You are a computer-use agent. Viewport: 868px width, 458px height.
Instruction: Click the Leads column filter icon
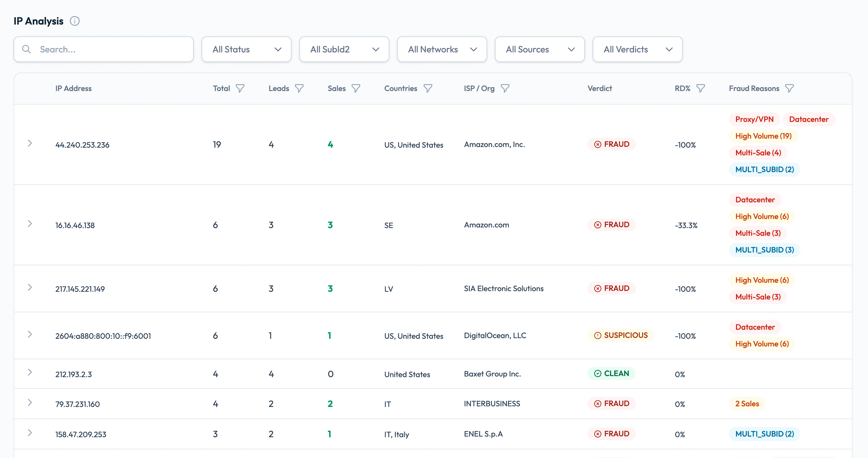click(x=299, y=88)
